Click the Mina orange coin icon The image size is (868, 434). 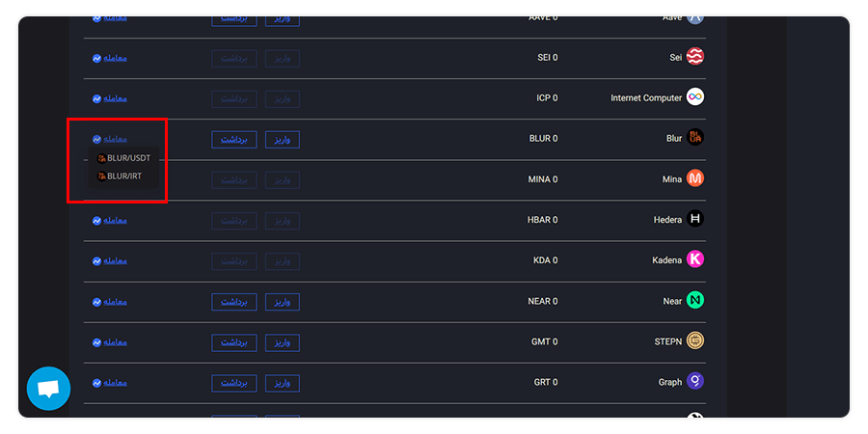[x=695, y=178]
